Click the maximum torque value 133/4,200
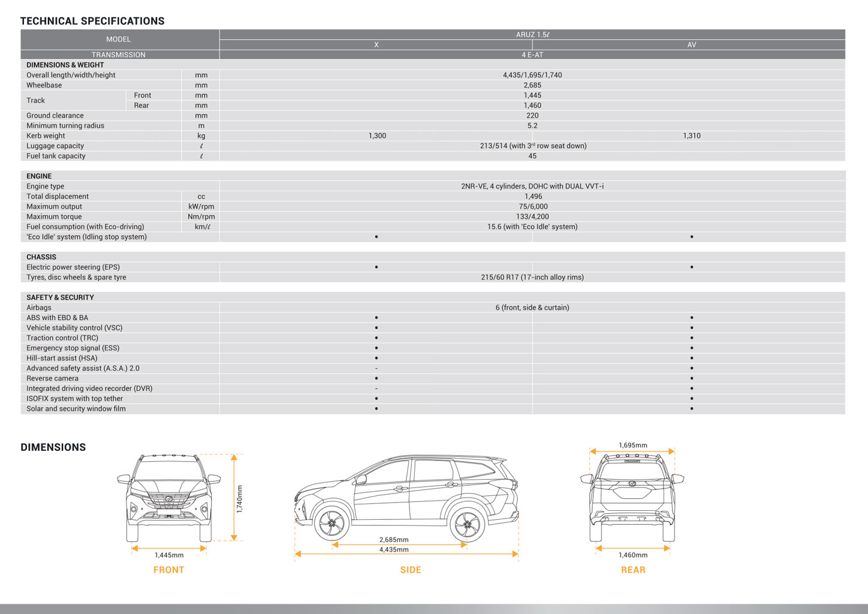The width and height of the screenshot is (868, 614). pos(532,217)
